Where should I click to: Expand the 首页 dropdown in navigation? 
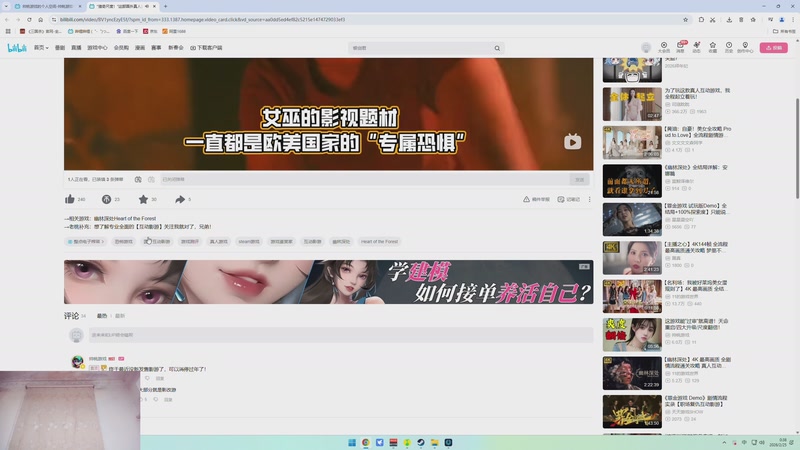[x=41, y=48]
